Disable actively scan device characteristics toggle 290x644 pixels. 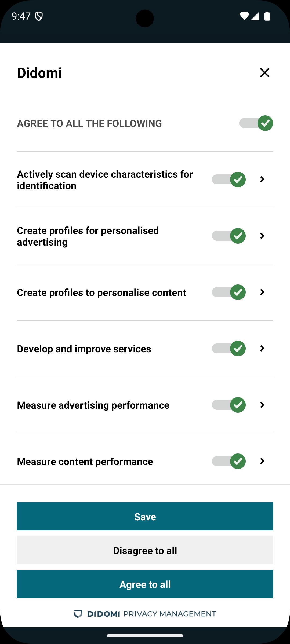click(x=229, y=180)
